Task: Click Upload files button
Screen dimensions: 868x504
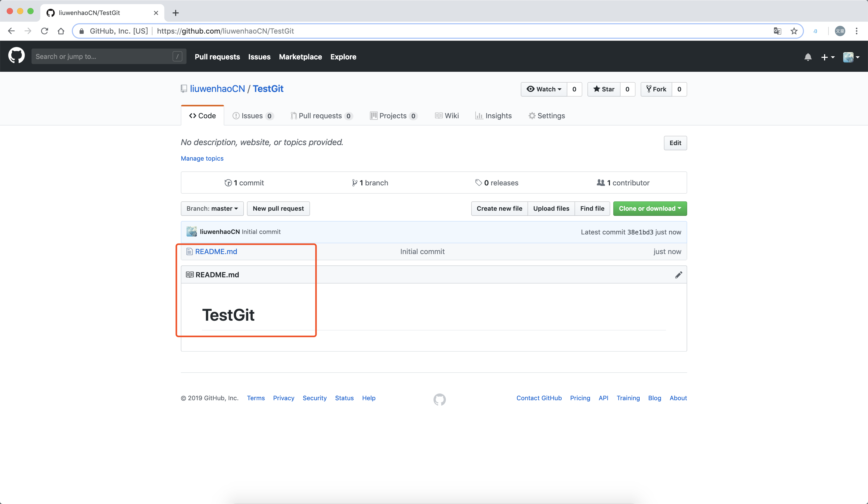Action: 551,209
